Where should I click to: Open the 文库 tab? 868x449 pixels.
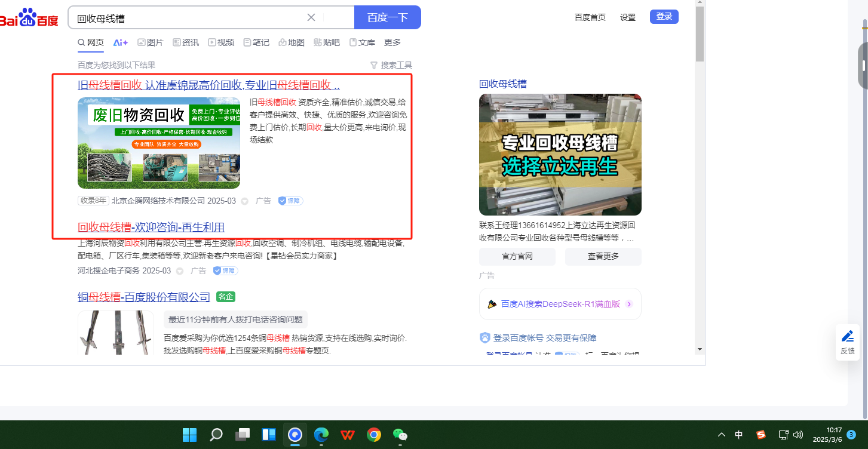[x=362, y=42]
